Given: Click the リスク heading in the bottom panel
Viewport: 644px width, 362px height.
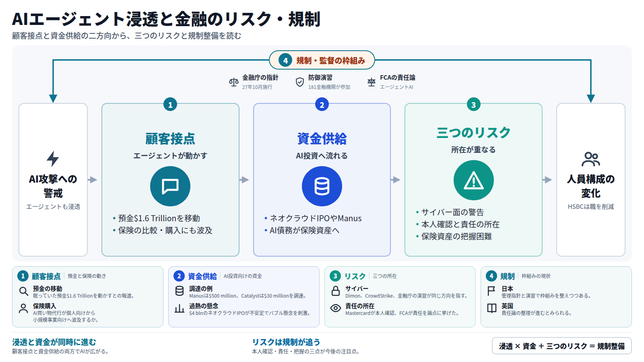Looking at the screenshot, I should point(355,276).
